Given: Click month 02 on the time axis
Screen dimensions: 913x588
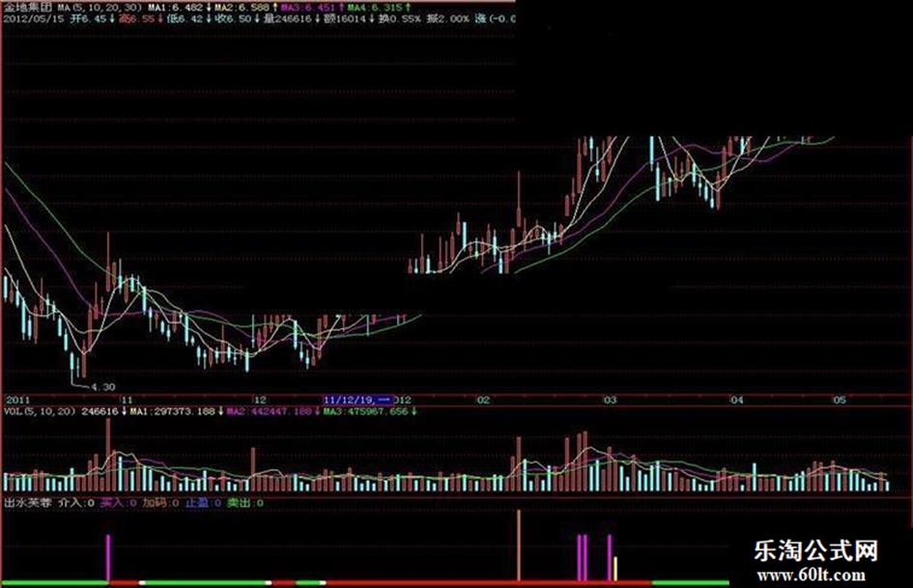Looking at the screenshot, I should click(483, 401).
